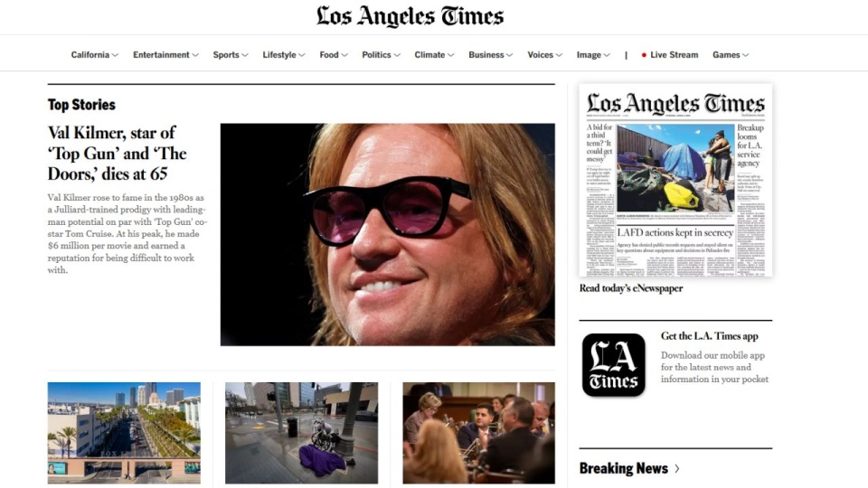Click Read today's eNewspaper link

(x=631, y=288)
